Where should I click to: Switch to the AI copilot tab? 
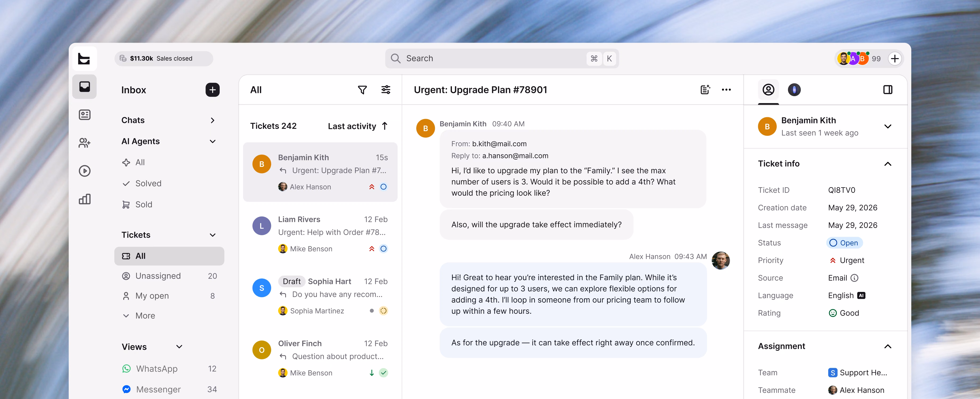(x=794, y=90)
